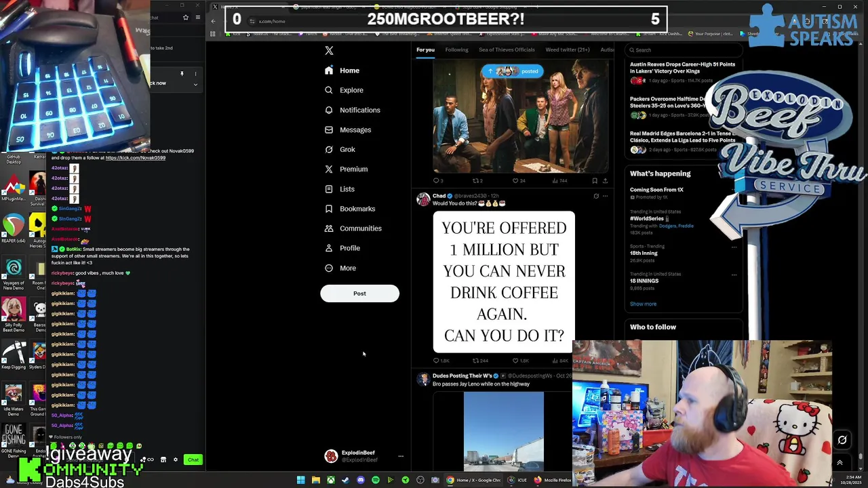The width and height of the screenshot is (868, 488).
Task: Toggle the star favorite in Kick window
Action: [x=185, y=18]
